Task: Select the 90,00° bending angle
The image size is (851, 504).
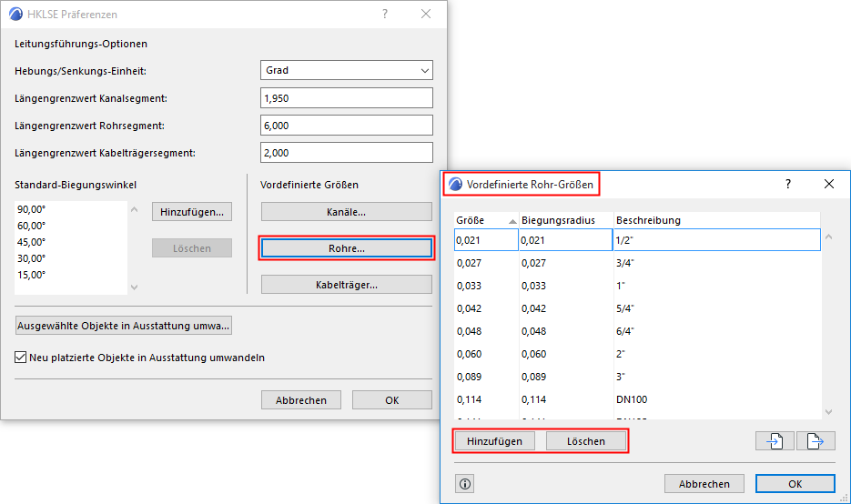Action: 32,209
